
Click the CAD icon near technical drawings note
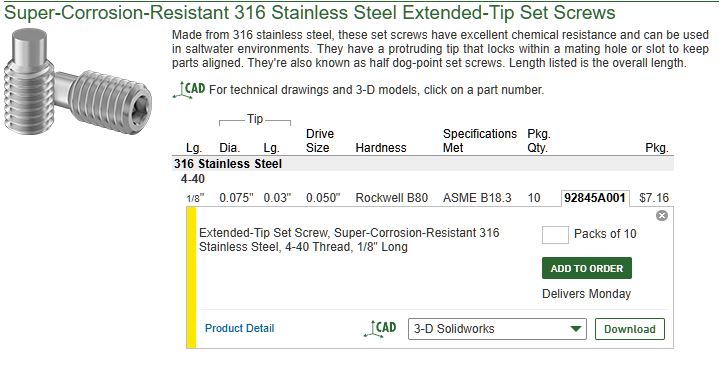(x=189, y=90)
